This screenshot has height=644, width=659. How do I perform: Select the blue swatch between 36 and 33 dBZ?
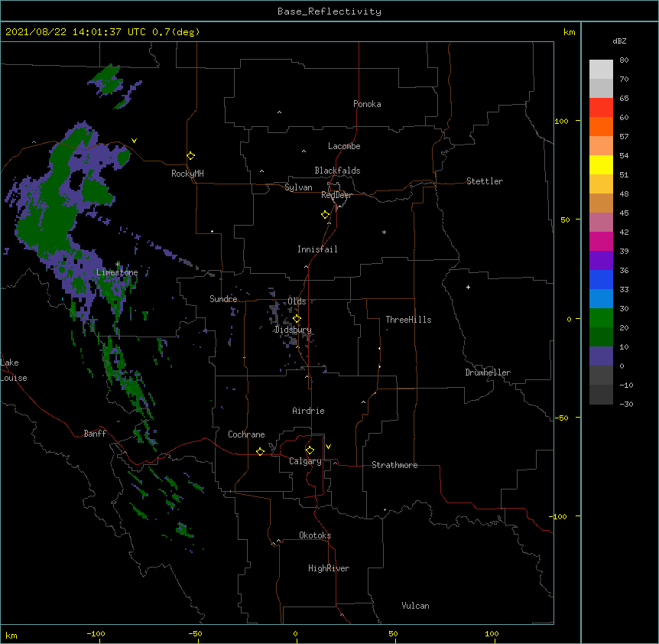click(601, 279)
